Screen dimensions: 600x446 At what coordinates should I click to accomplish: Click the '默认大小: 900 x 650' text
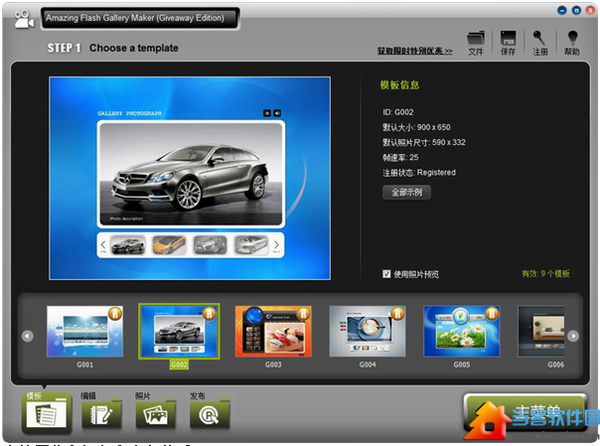[x=416, y=127]
